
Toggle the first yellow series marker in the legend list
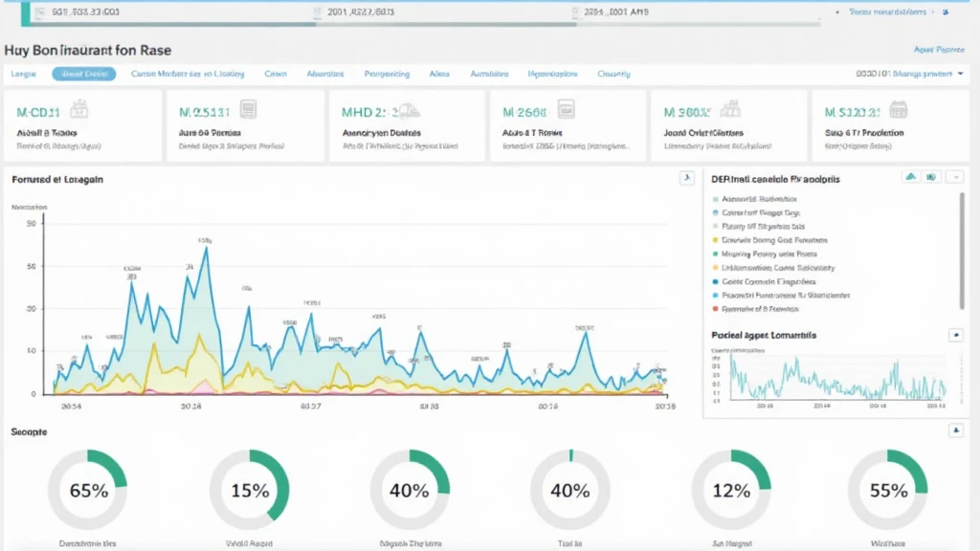pyautogui.click(x=715, y=240)
